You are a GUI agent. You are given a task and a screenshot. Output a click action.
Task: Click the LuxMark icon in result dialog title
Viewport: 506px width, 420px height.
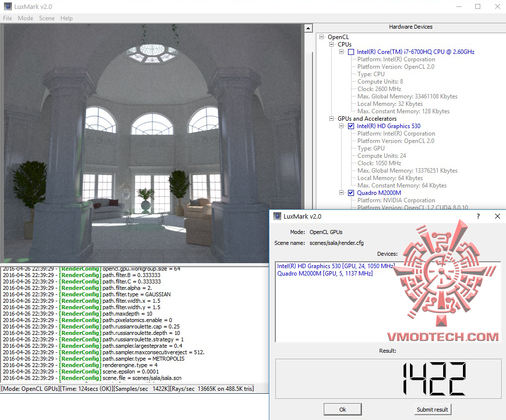[277, 216]
